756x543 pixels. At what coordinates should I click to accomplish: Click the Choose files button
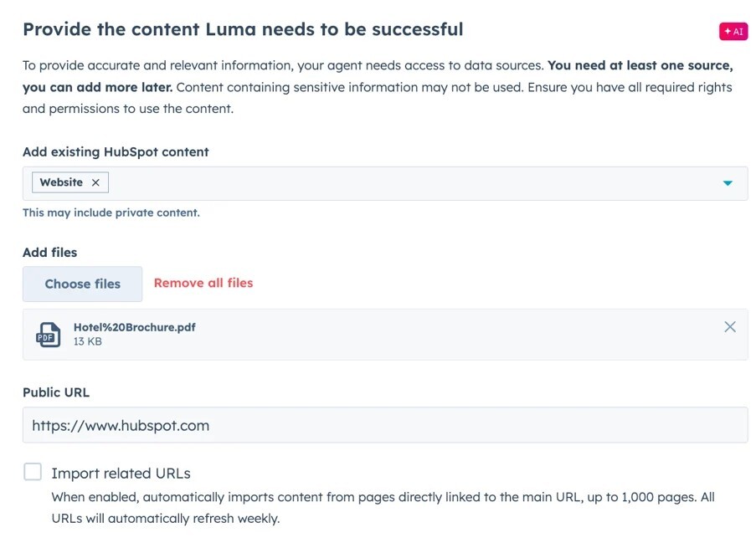(82, 284)
